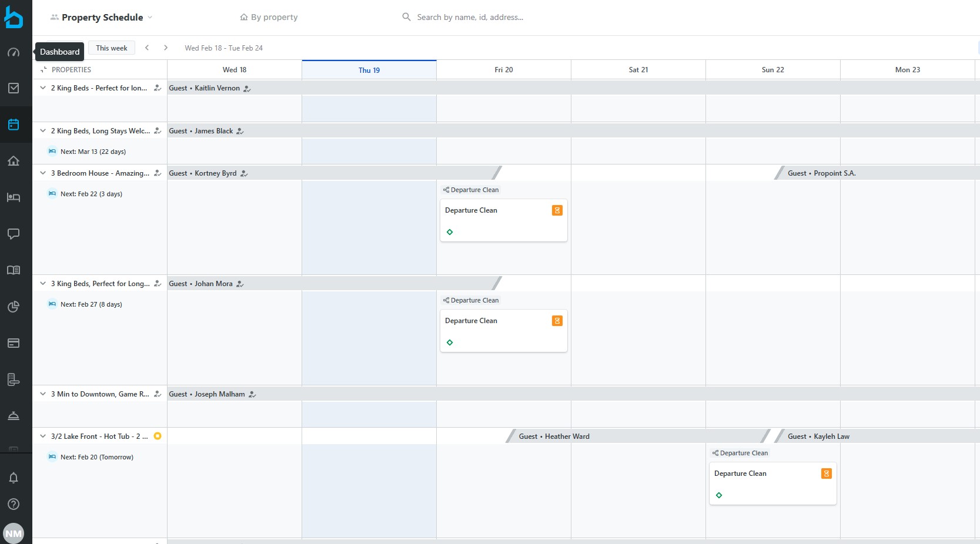Open the messages chat sidebar icon
Image resolution: width=980 pixels, height=544 pixels.
14,234
